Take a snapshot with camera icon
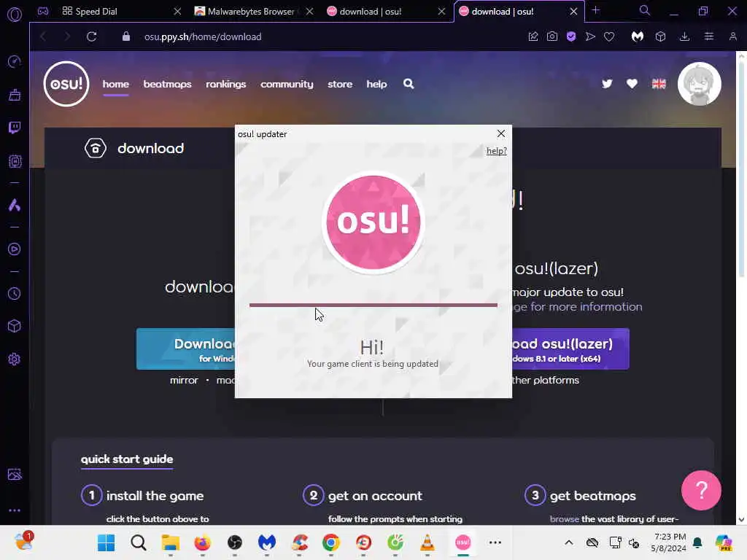 tap(552, 36)
